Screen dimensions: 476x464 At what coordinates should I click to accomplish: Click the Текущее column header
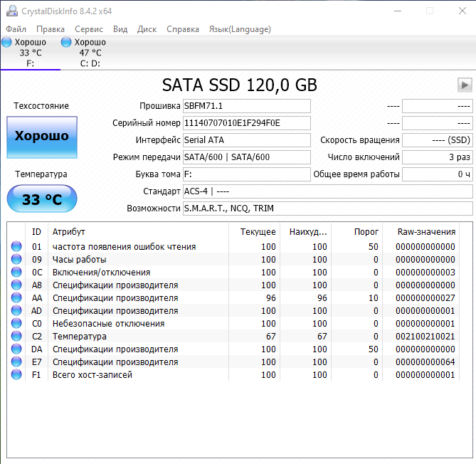255,232
